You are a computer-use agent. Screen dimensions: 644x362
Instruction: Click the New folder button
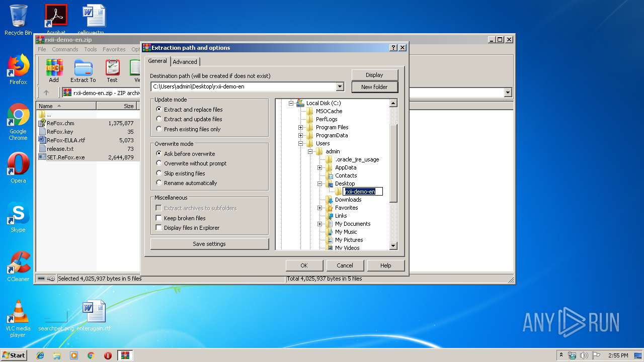pos(374,87)
